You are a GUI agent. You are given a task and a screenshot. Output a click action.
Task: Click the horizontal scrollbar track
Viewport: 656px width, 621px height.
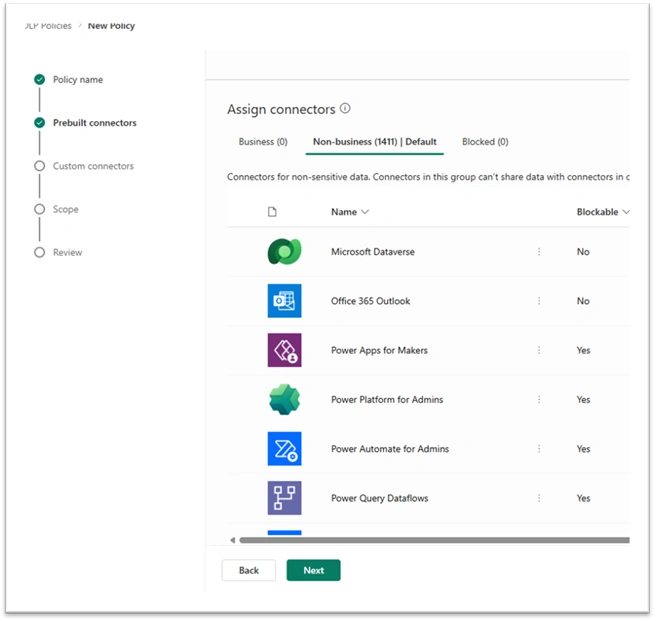(x=434, y=540)
